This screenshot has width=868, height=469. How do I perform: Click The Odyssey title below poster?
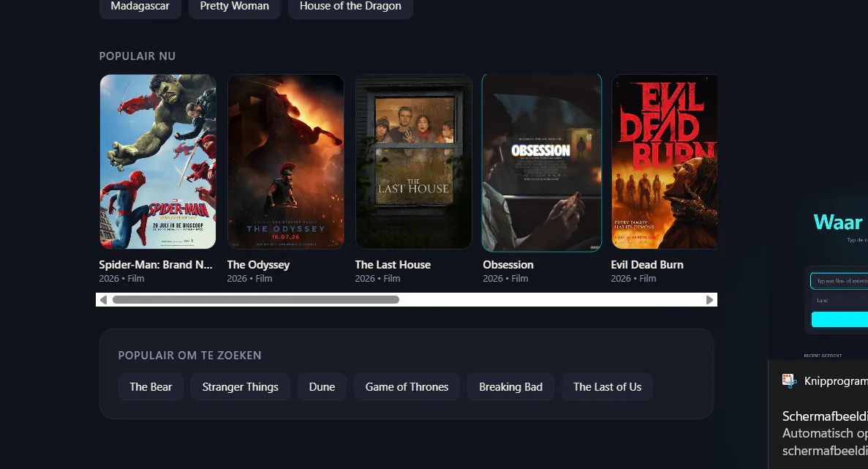(x=258, y=265)
